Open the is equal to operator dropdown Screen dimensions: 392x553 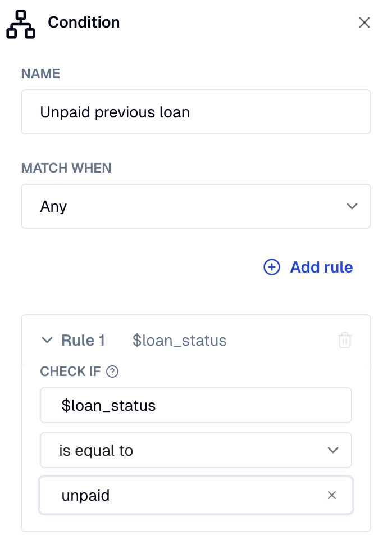(196, 450)
